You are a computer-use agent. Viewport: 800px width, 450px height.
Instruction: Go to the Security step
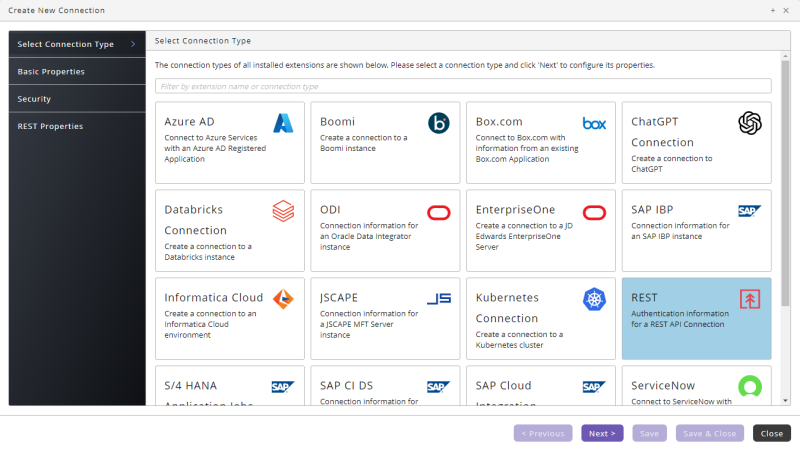pos(77,98)
